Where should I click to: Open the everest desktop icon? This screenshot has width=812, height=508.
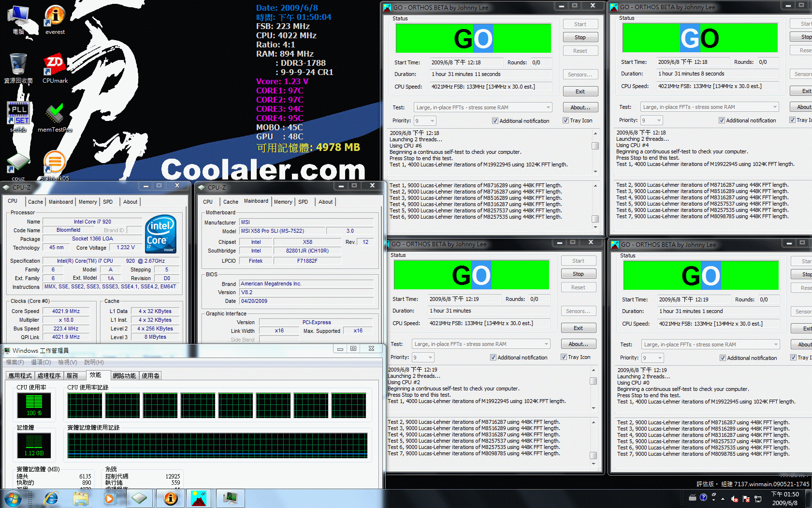click(x=55, y=19)
